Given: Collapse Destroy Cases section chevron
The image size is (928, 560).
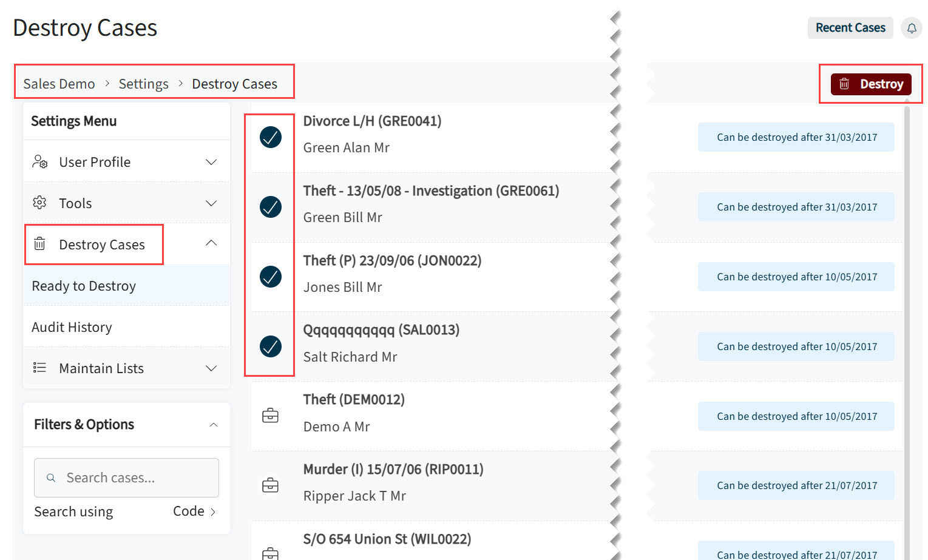Looking at the screenshot, I should 211,243.
